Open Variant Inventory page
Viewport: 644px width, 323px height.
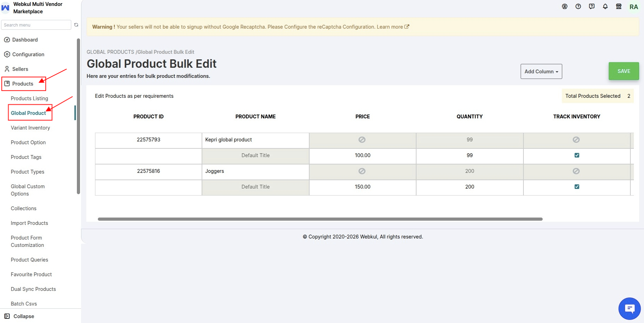click(x=30, y=128)
